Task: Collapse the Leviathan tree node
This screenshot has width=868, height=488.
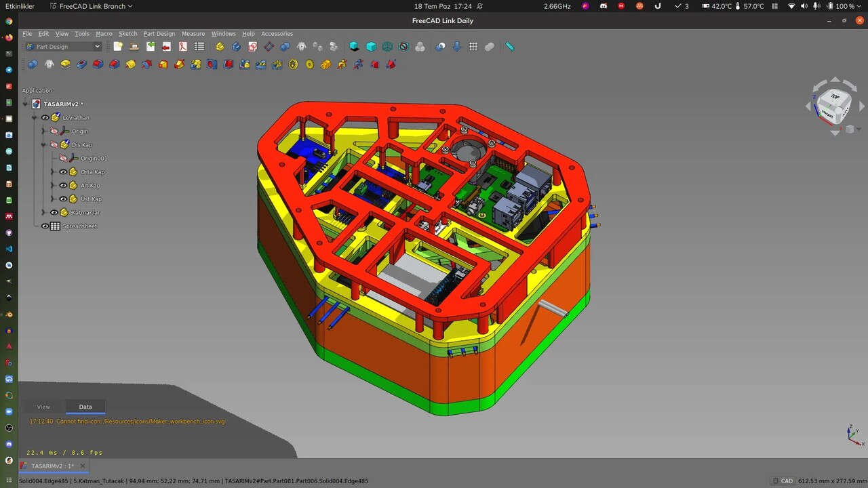Action: 35,118
